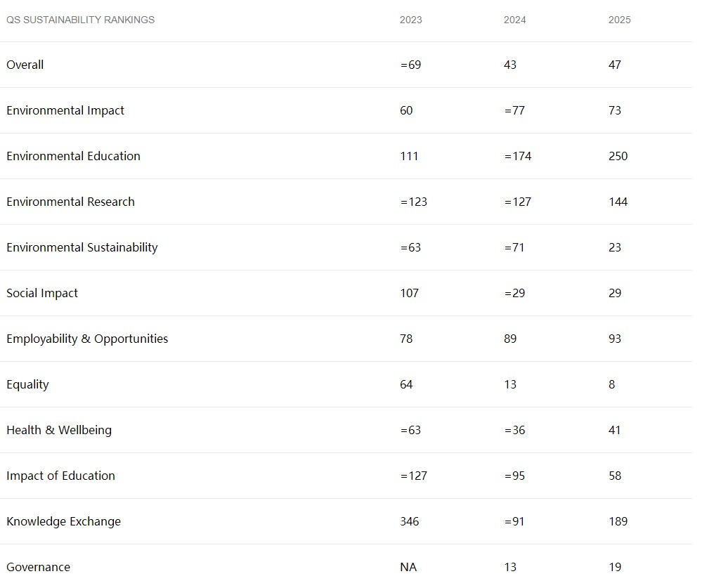
Task: Select the 2025 column header
Action: click(619, 20)
